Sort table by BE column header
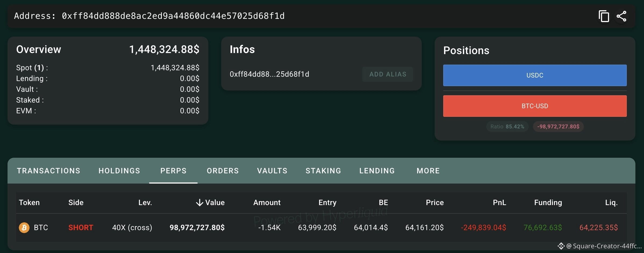Screen dimensions: 644x253 pos(383,202)
